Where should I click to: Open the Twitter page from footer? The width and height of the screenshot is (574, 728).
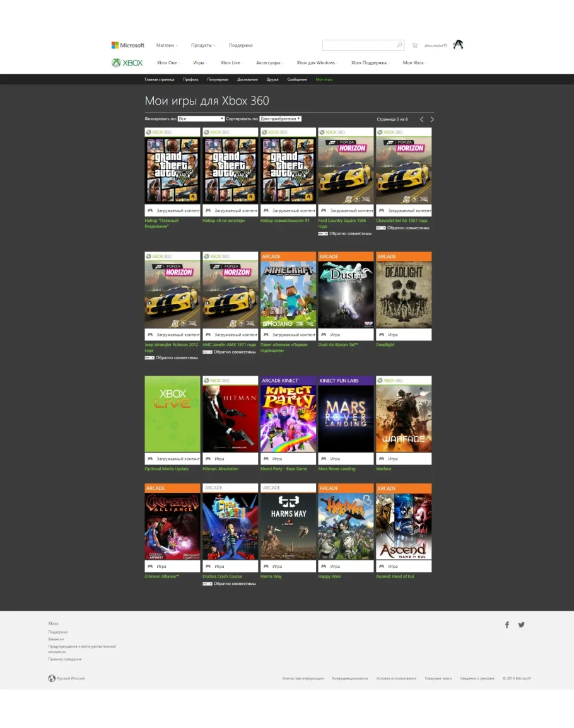522,625
